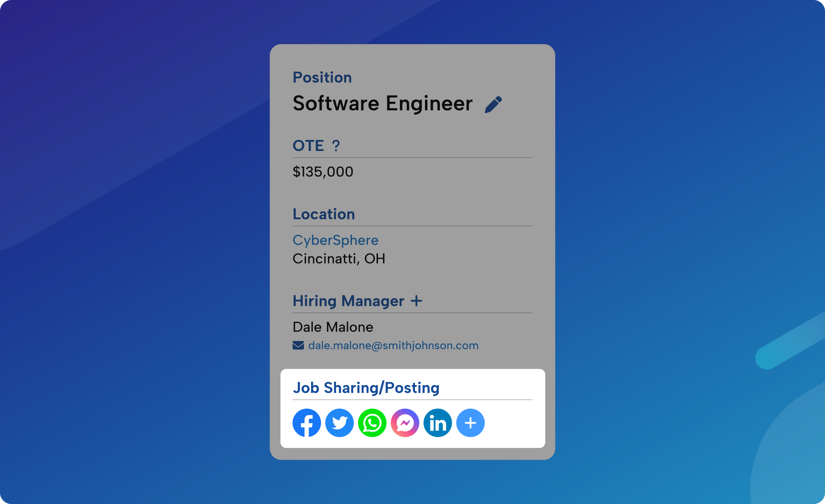Add a hiring manager with plus icon
825x504 pixels.
click(416, 301)
